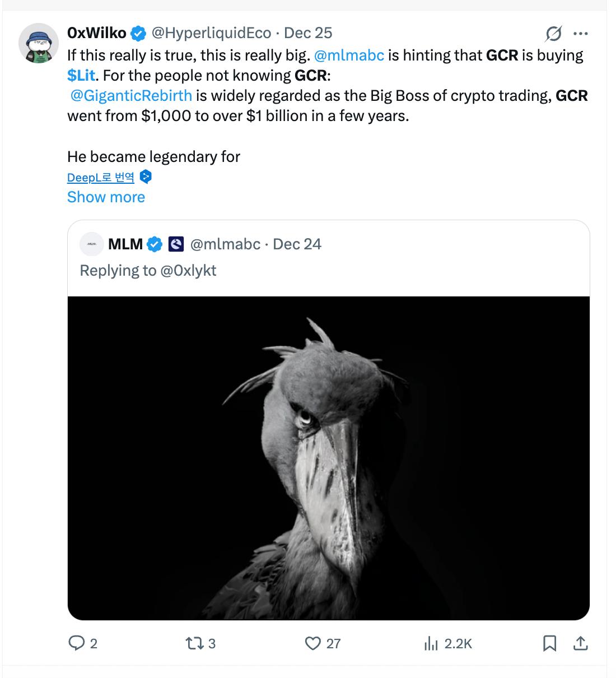The height and width of the screenshot is (678, 616).
Task: Click the MLM affiliate badge icon
Action: click(x=176, y=244)
